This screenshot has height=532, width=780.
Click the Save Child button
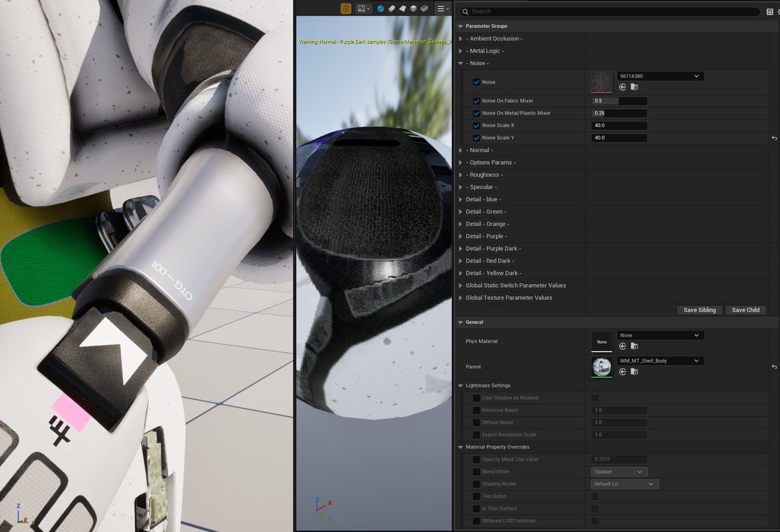coord(746,310)
